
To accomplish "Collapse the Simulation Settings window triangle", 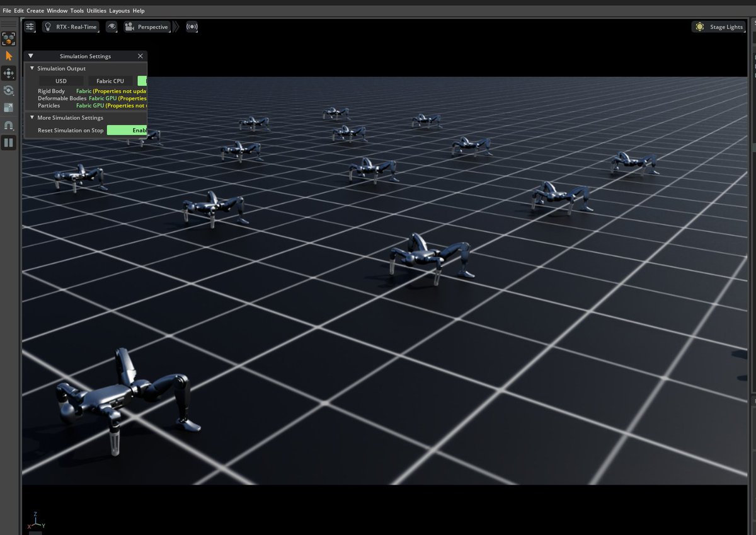I will click(30, 56).
